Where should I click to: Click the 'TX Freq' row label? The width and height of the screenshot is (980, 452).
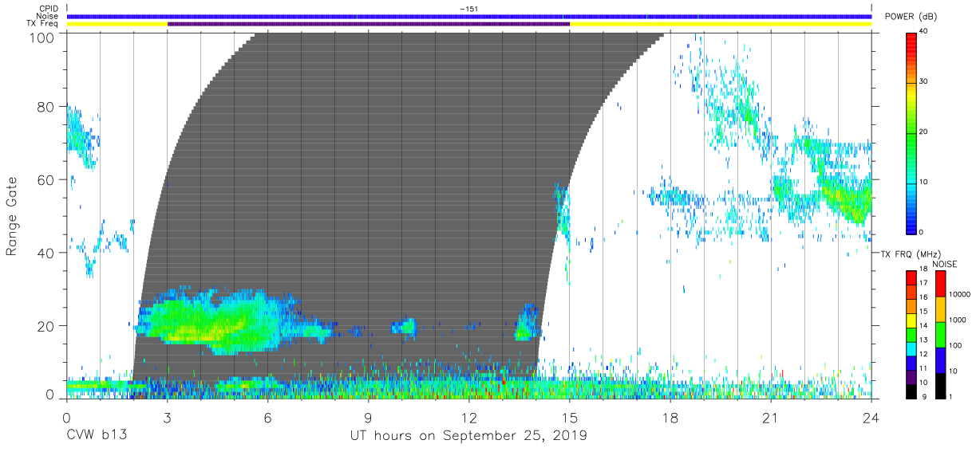[43, 24]
